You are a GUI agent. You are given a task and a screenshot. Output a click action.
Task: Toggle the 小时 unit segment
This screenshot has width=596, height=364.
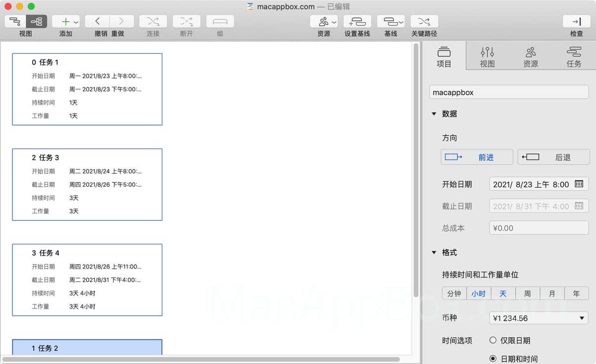point(478,293)
